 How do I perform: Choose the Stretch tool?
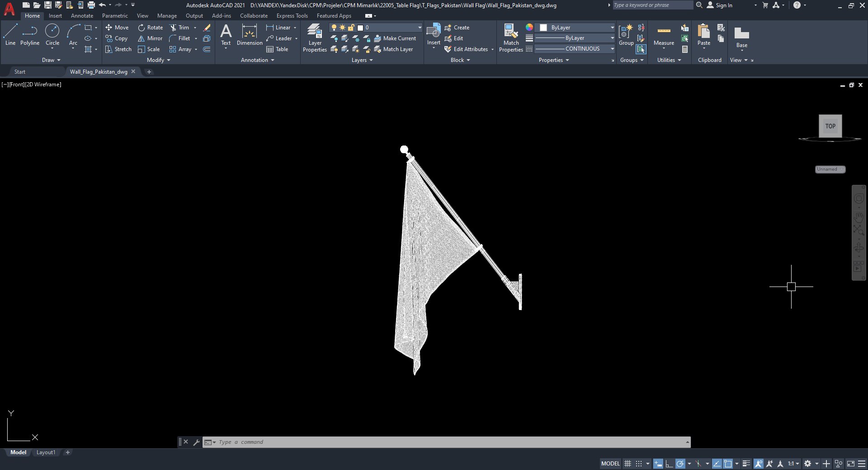pos(118,49)
